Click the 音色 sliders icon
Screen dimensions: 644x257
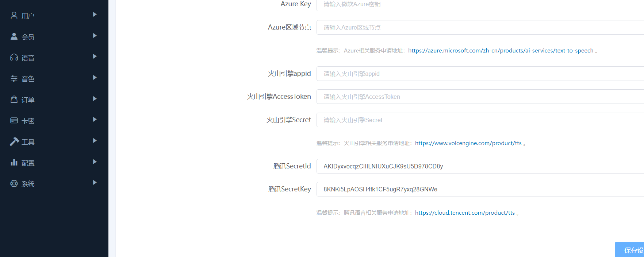(14, 78)
